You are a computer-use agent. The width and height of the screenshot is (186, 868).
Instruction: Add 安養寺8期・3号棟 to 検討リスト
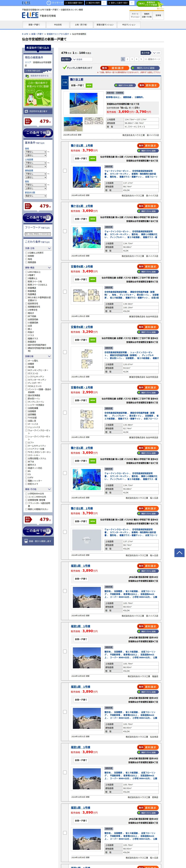[148, 272]
